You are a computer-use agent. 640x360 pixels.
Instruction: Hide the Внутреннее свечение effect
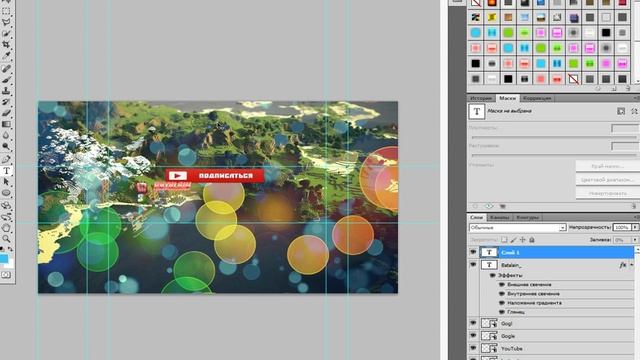pyautogui.click(x=502, y=294)
